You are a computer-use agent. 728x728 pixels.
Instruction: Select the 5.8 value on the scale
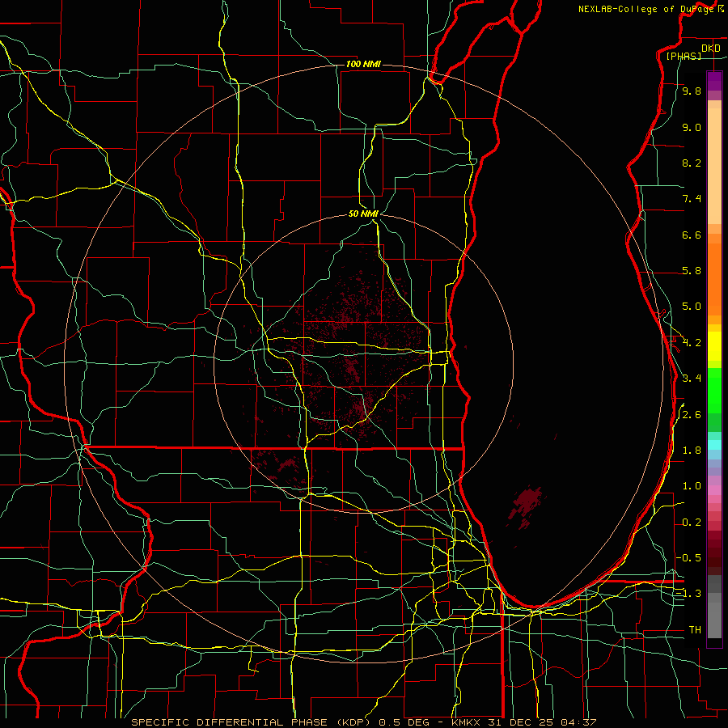coord(692,271)
